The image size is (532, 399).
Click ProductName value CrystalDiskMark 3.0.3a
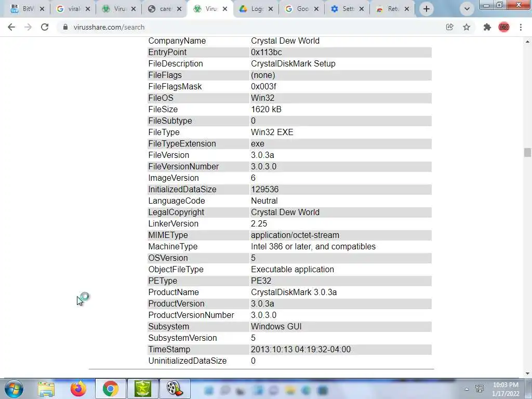[x=294, y=292]
